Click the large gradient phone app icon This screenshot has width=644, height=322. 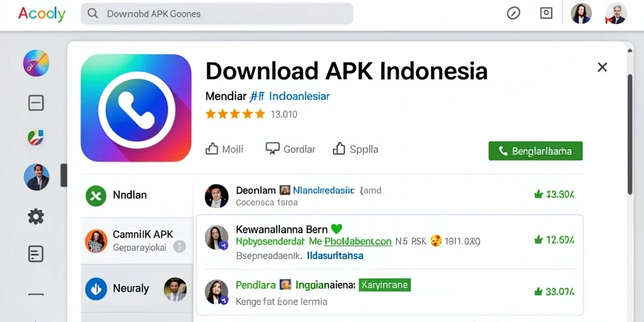[136, 108]
